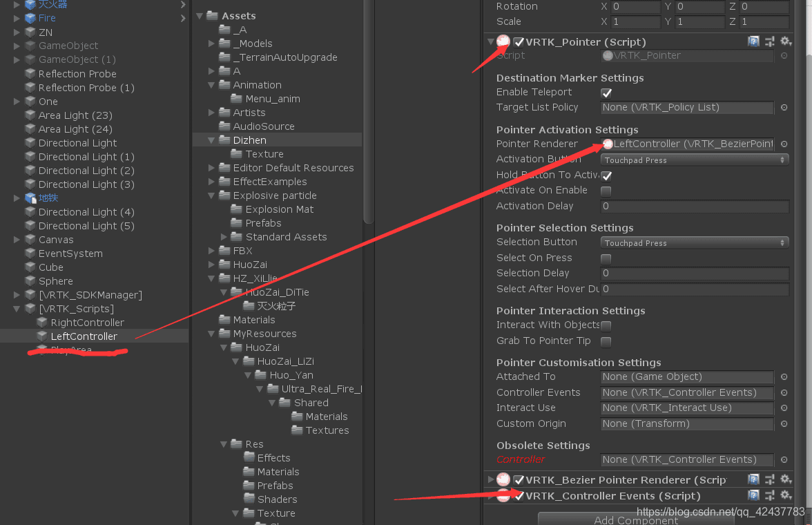
Task: Tick the Grab To Pointer Tip checkbox
Action: 606,341
